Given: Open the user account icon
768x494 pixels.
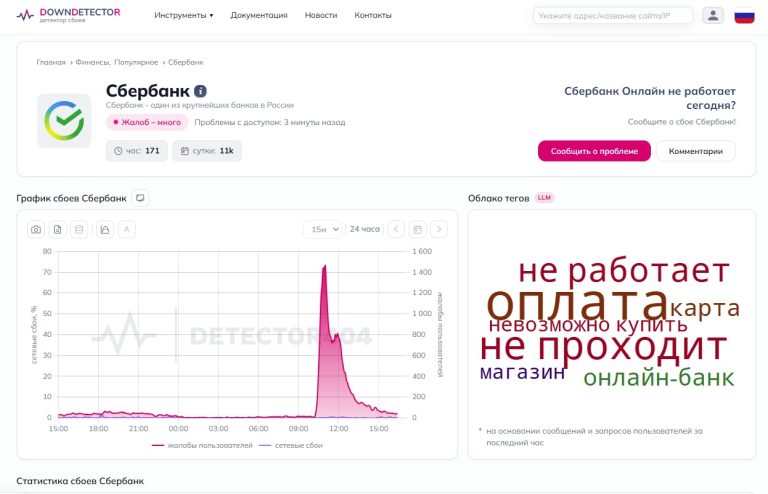Looking at the screenshot, I should click(713, 16).
